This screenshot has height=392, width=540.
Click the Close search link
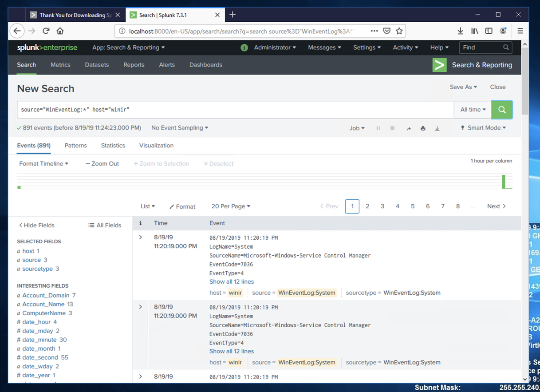point(498,87)
